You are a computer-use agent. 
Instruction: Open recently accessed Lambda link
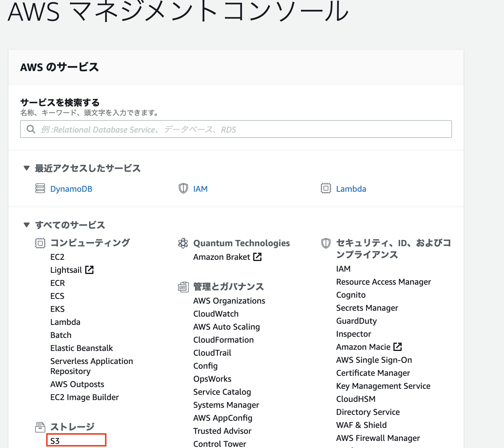[x=351, y=189]
